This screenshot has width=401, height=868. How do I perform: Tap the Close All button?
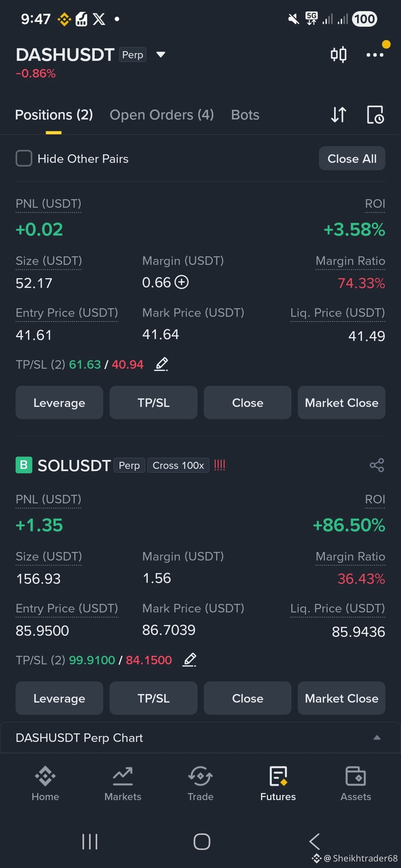coord(352,158)
